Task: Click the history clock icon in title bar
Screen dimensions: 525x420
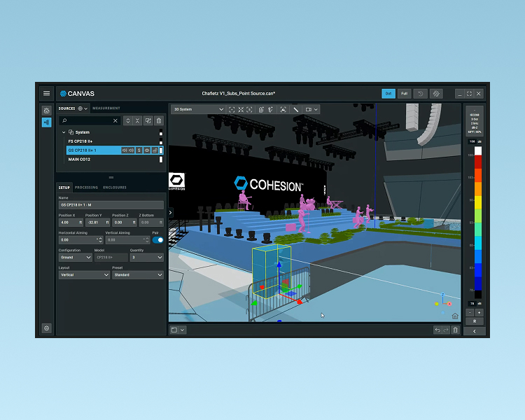Action: click(421, 94)
